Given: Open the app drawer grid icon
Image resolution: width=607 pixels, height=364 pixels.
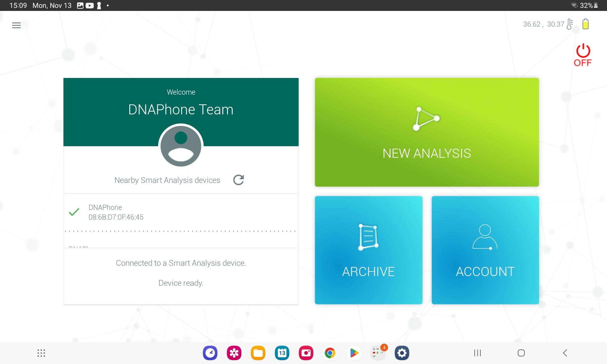Looking at the screenshot, I should pyautogui.click(x=41, y=353).
